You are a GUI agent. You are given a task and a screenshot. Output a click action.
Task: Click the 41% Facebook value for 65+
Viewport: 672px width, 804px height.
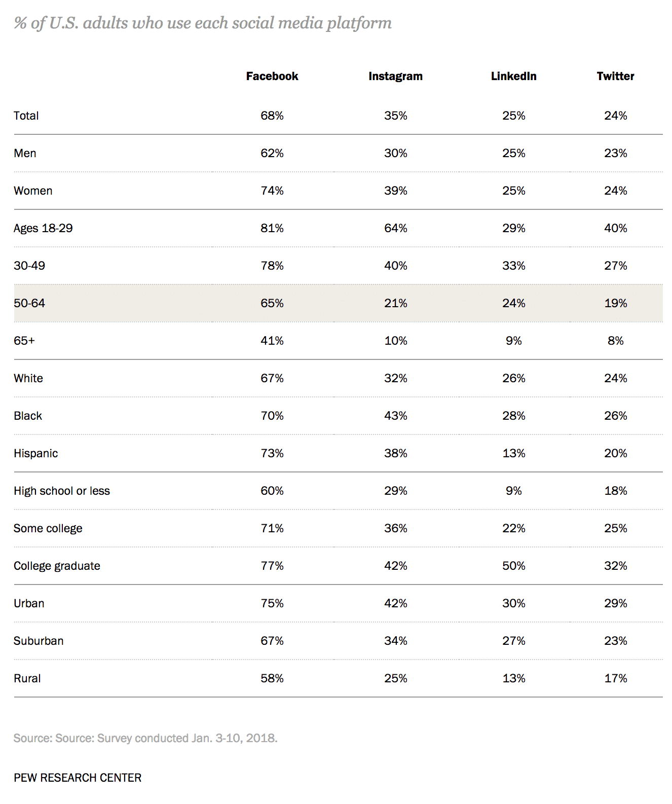coord(272,341)
